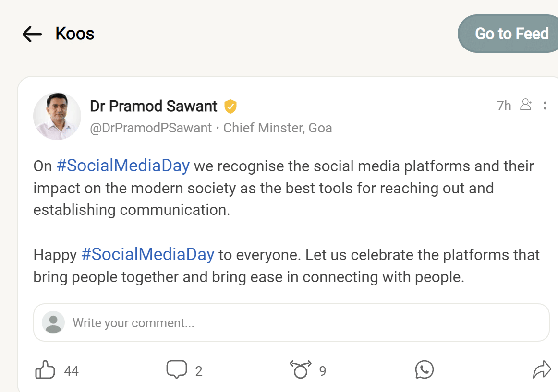View the 9 Re-Koos count
This screenshot has width=558, height=392.
point(323,371)
